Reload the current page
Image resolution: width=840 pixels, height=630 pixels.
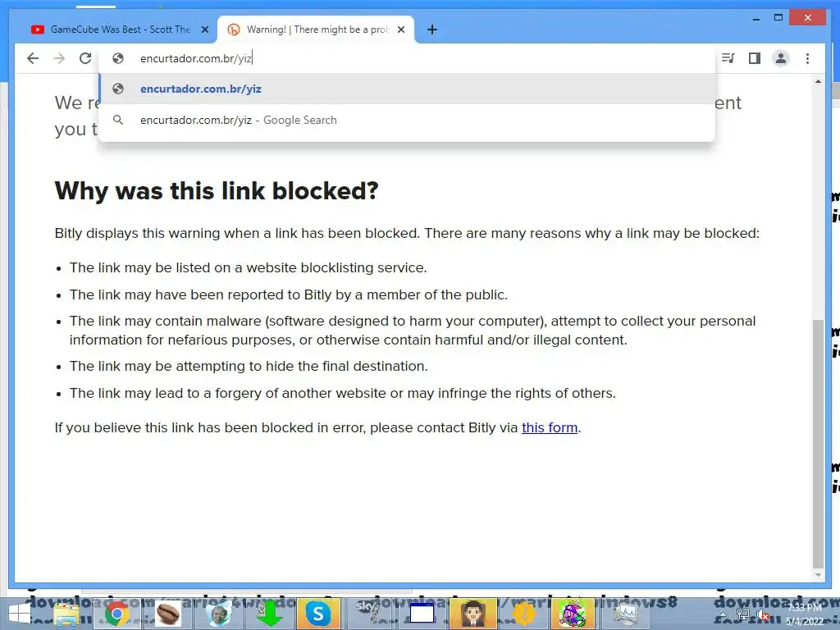[x=85, y=58]
